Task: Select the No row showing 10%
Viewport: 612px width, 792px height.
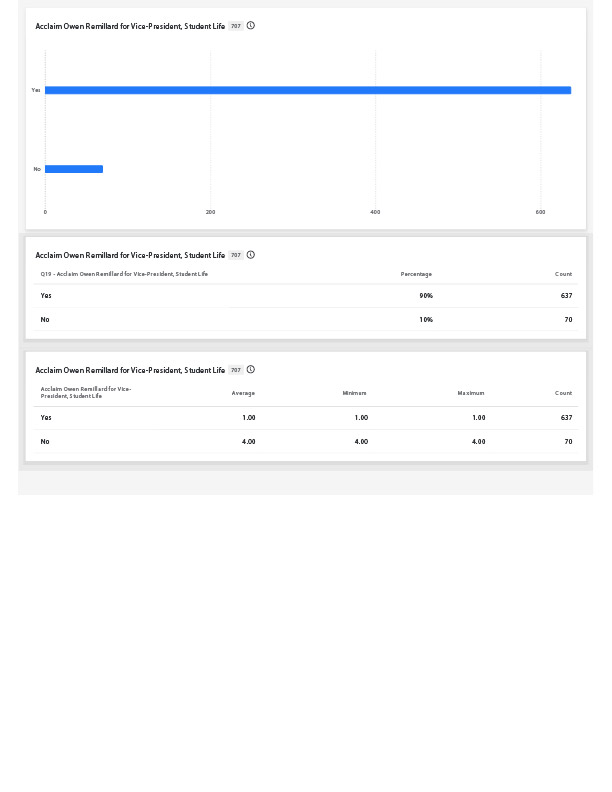Action: click(305, 320)
